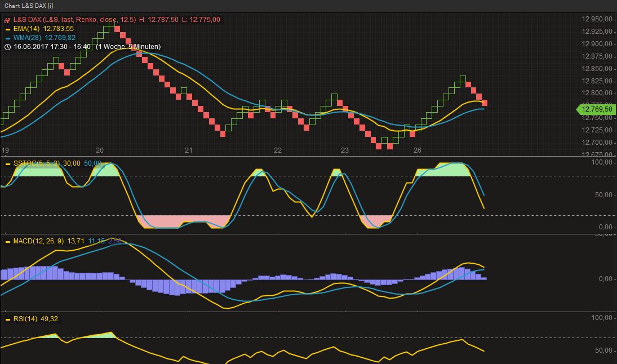Click the 26 label on the time axis
The image size is (617, 364).
tap(417, 150)
